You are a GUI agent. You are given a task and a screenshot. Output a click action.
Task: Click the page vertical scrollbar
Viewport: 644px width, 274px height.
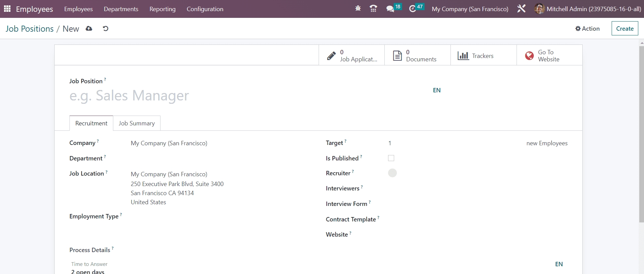(641, 135)
